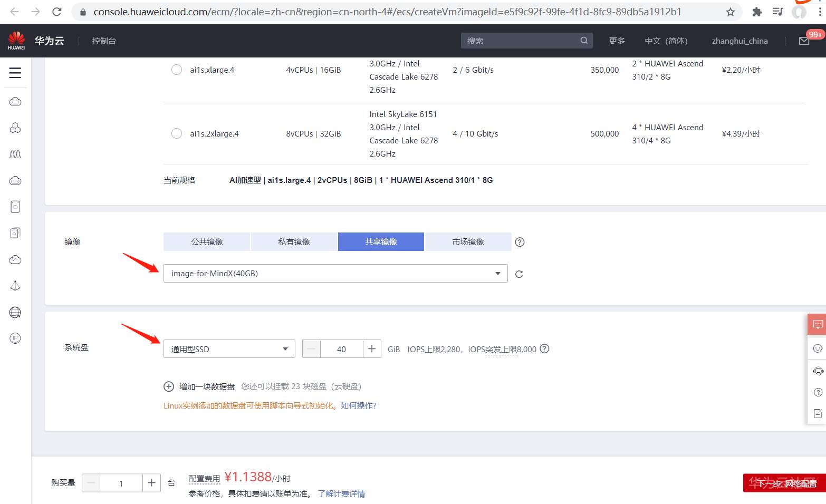Image resolution: width=826 pixels, height=504 pixels.
Task: Open the 了解计费详情 billing link
Action: coord(341,494)
